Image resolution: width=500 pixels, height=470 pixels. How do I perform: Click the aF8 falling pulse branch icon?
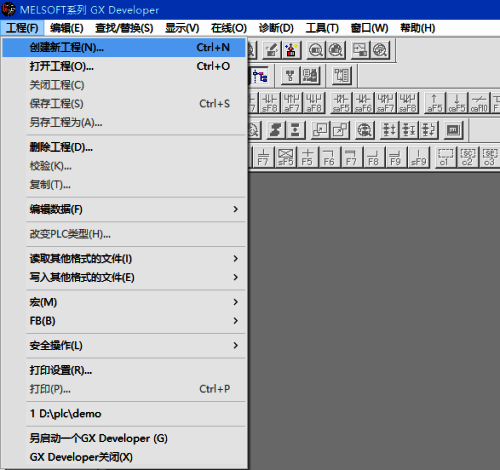click(x=314, y=103)
